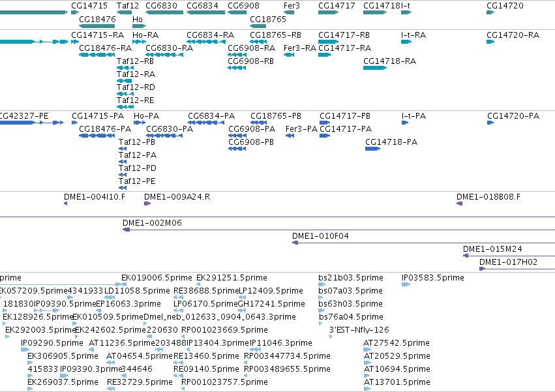The width and height of the screenshot is (555, 392).
Task: Click the CG14715 gene label
Action: tap(89, 6)
